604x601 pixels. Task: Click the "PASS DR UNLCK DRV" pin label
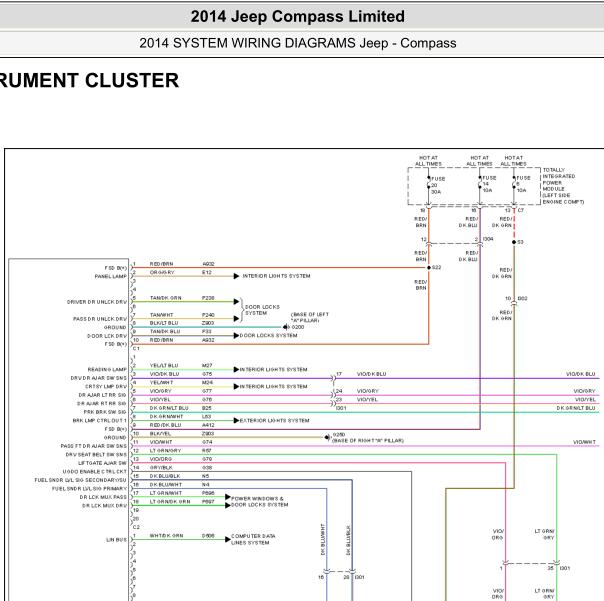(x=100, y=319)
